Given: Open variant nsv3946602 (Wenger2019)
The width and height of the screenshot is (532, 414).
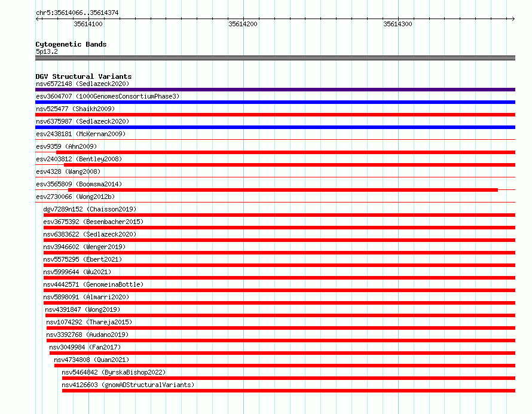Looking at the screenshot, I should click(84, 247).
